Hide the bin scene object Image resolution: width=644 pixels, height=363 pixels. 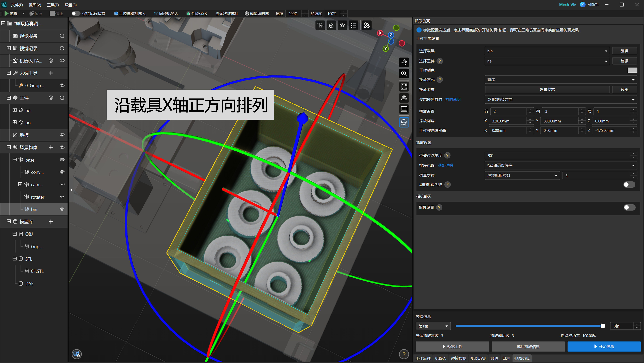(x=62, y=209)
